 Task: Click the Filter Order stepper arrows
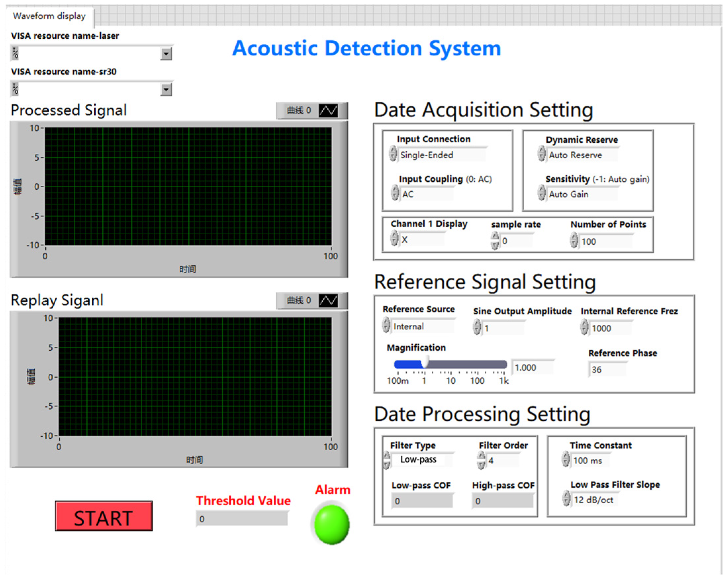click(481, 461)
